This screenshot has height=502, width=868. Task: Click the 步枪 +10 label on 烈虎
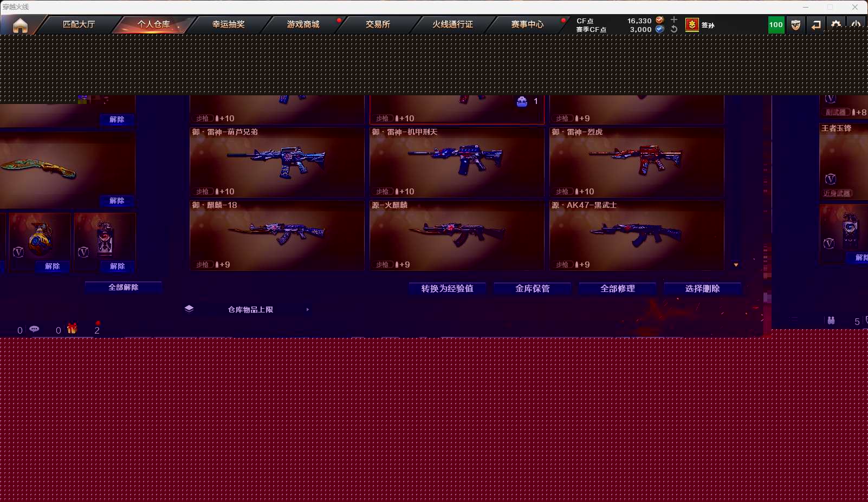click(x=575, y=192)
